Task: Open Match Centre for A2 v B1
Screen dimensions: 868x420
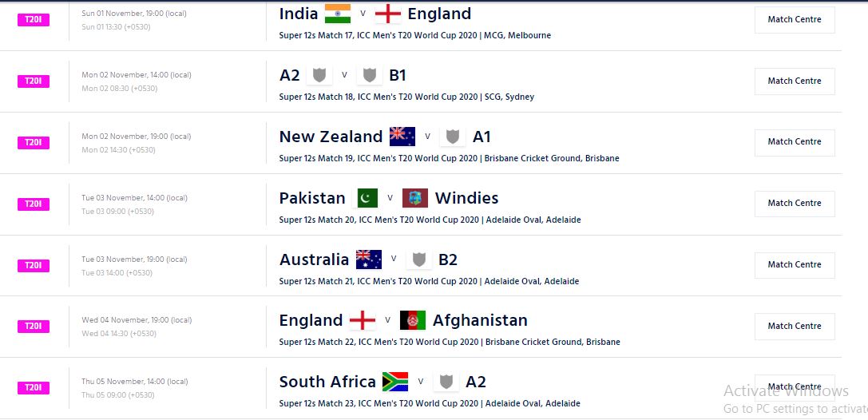Action: click(794, 81)
